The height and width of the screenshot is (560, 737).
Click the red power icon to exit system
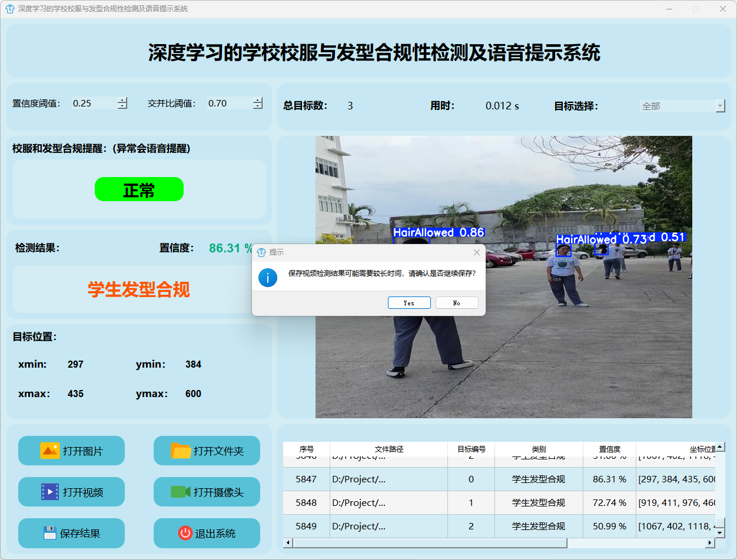(185, 533)
